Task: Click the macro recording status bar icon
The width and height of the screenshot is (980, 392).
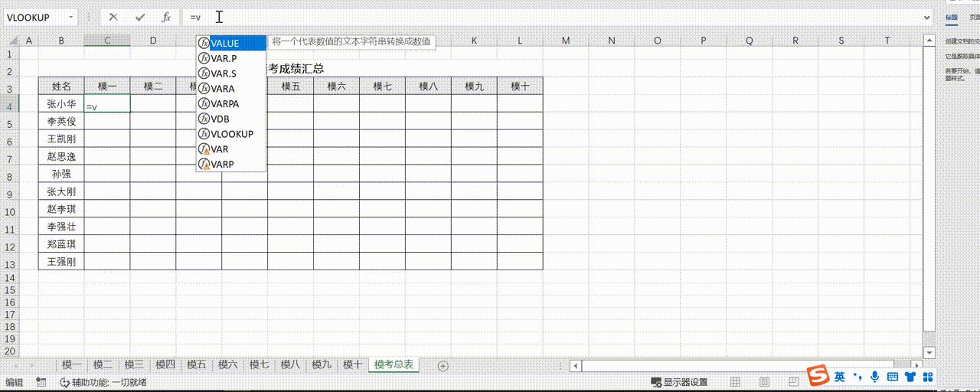Action: [41, 382]
